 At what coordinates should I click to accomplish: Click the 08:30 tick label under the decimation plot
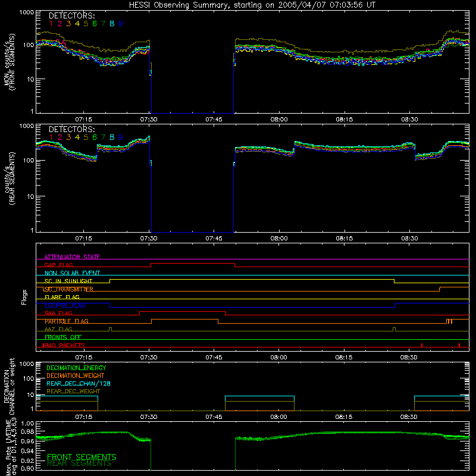tap(409, 417)
